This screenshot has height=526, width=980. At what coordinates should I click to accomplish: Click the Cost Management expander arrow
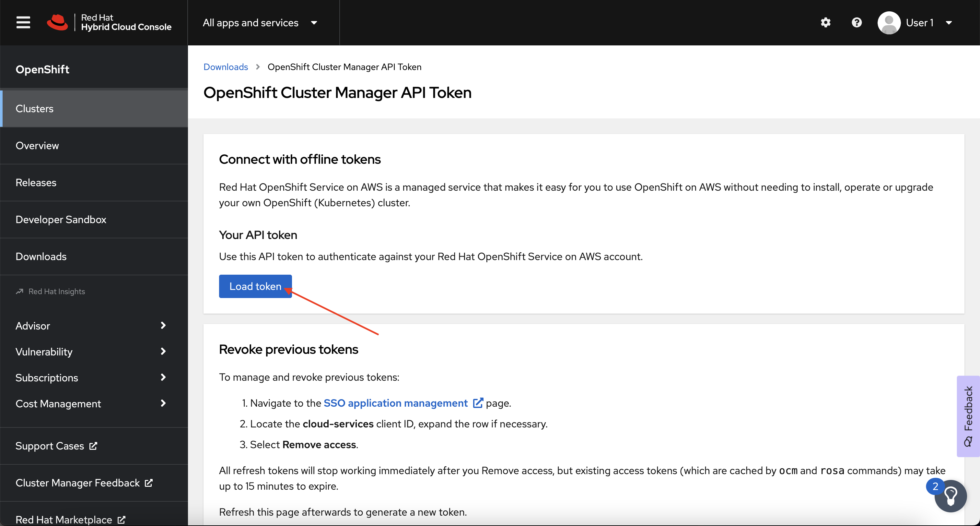tap(164, 403)
